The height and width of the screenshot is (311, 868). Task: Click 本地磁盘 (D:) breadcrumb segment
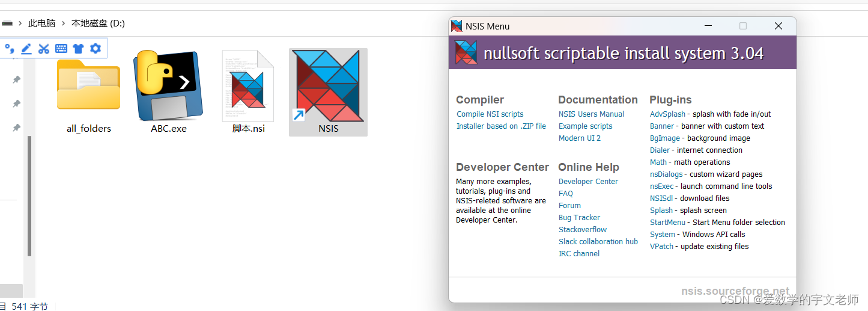[98, 23]
